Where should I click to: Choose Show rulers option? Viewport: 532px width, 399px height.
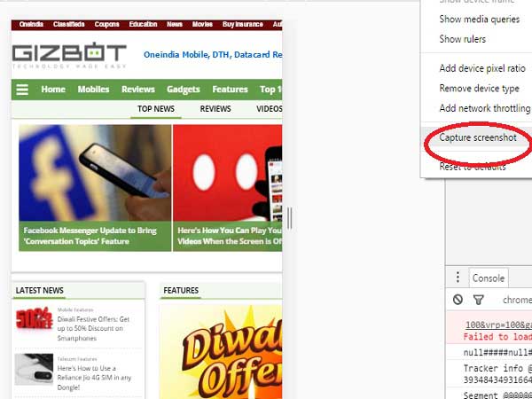point(462,39)
